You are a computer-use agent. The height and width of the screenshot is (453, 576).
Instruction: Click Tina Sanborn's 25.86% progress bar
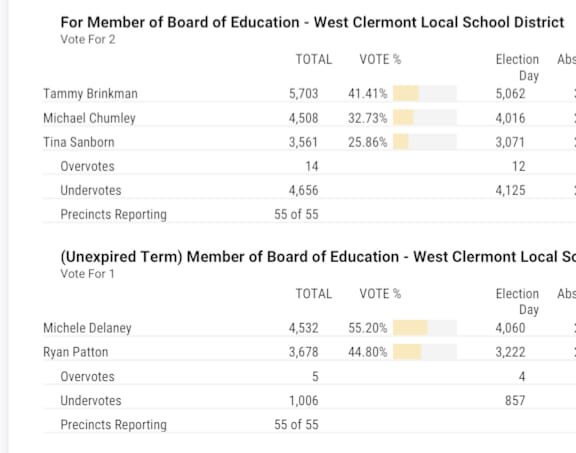[425, 142]
